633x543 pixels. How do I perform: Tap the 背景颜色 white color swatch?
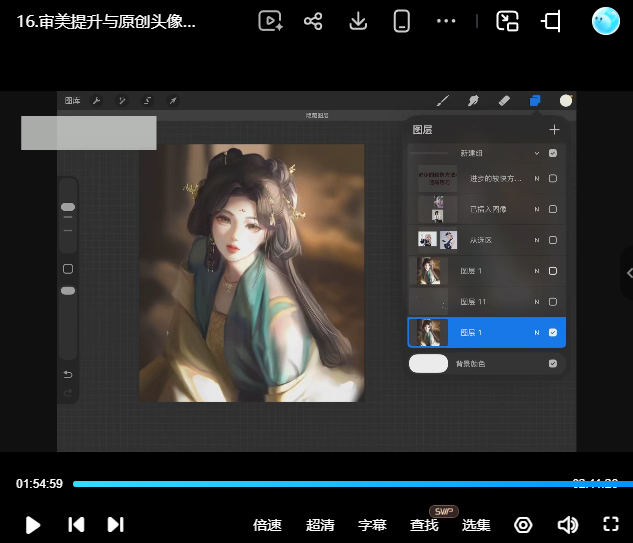(x=428, y=363)
